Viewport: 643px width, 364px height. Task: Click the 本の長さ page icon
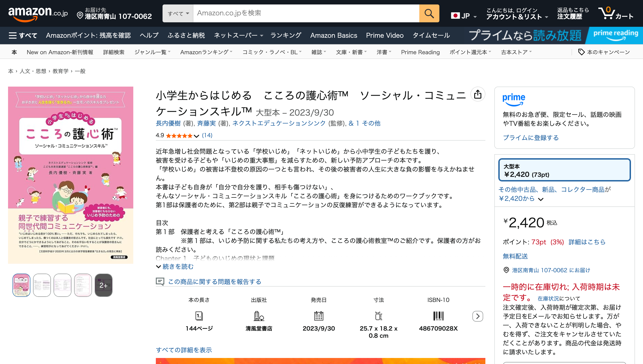click(199, 316)
